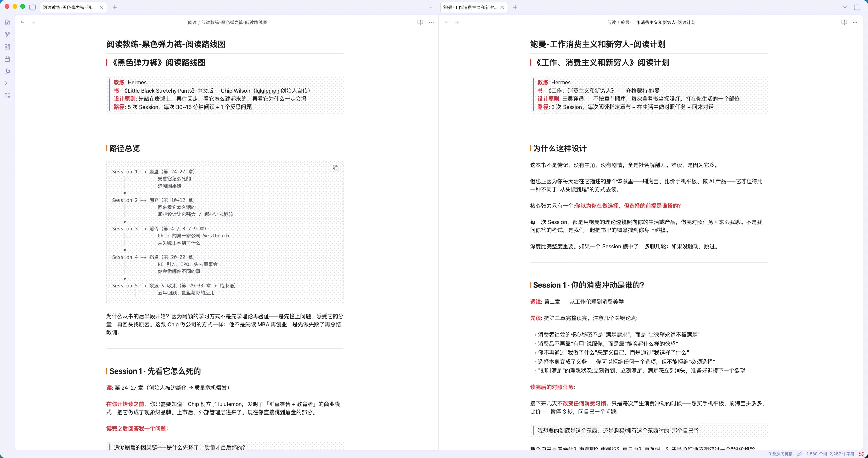Open more options for the right note

point(855,22)
